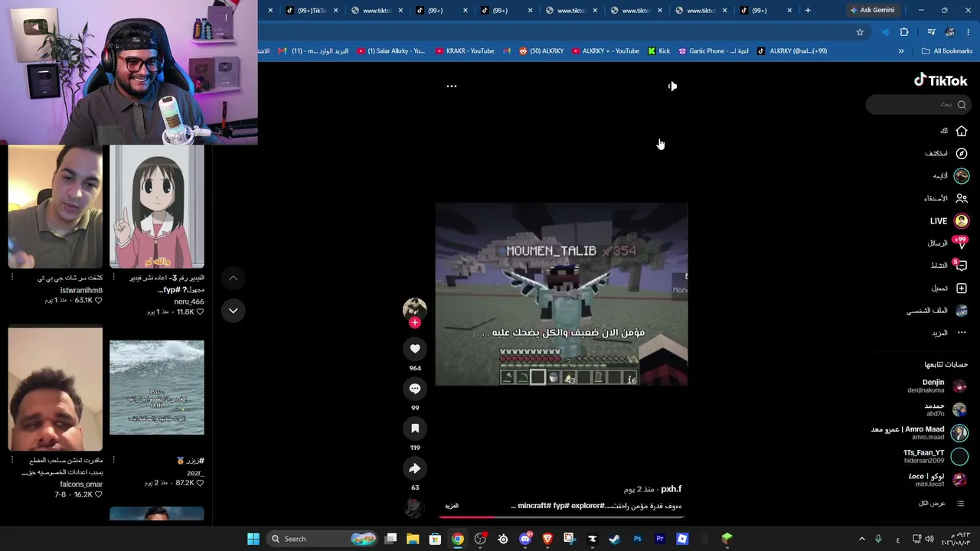Show hidden system tray icons

point(861,539)
